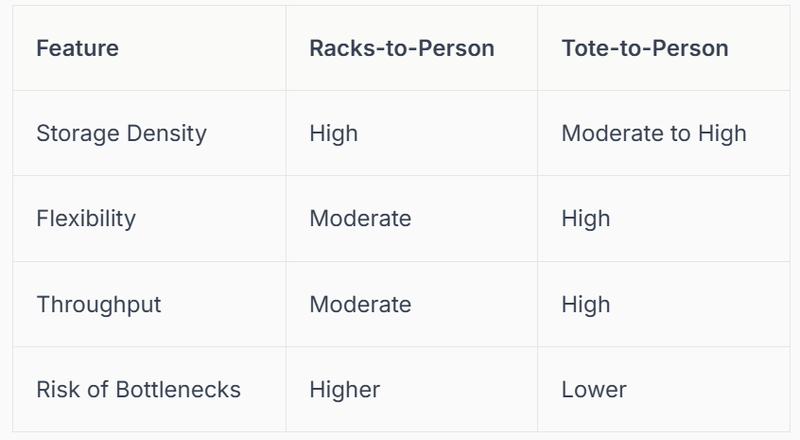Viewport: 800px width, 440px height.
Task: Click Tote-to-Person Flexibility value High
Action: click(x=585, y=218)
